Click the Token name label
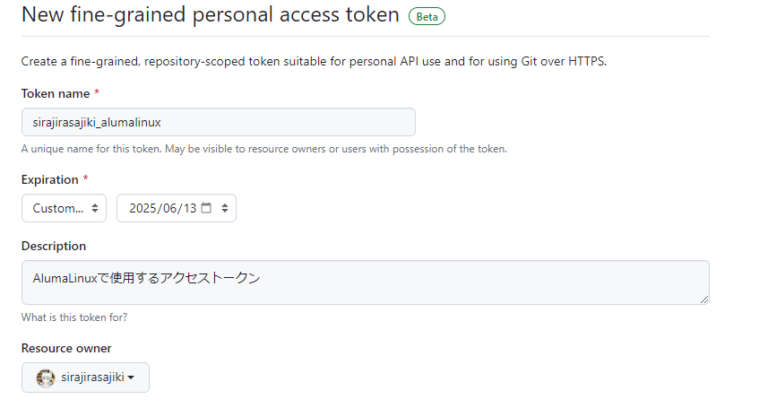 (55, 93)
